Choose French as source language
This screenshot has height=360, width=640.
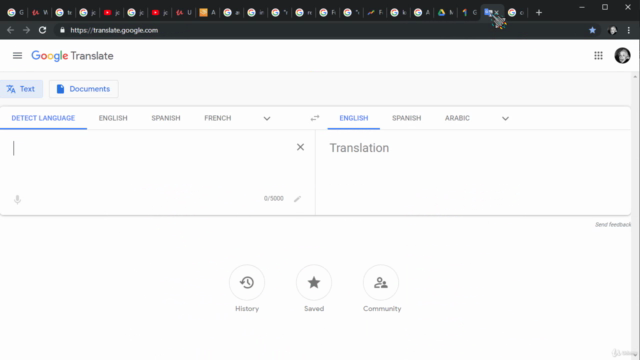tap(218, 118)
